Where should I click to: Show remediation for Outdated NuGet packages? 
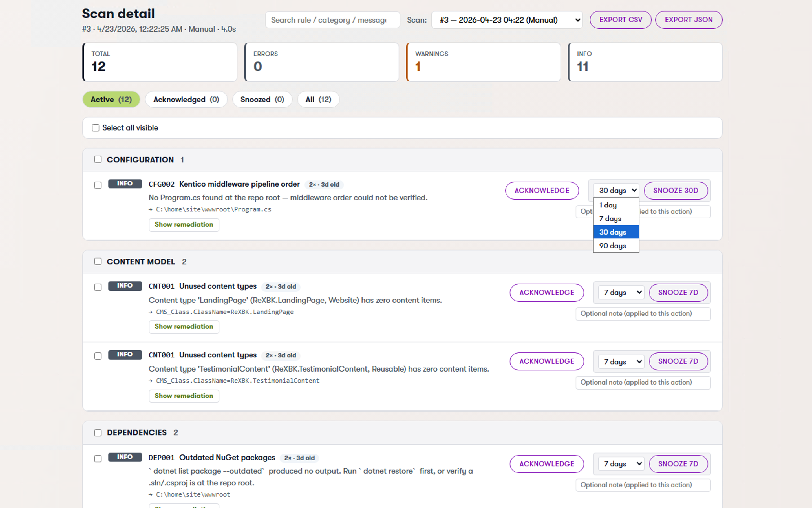[x=184, y=506]
